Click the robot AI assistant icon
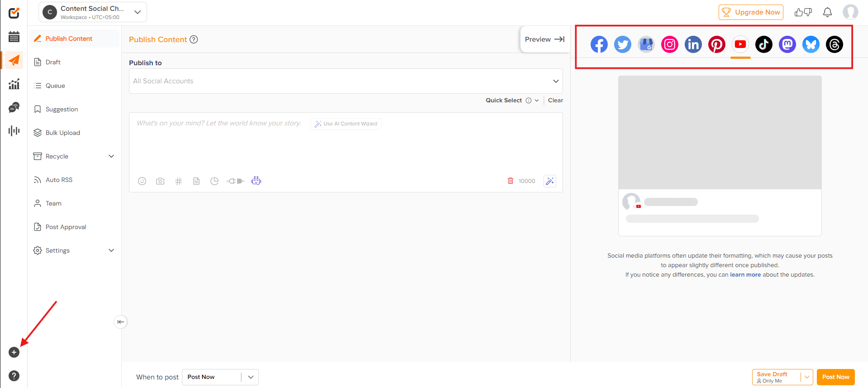The width and height of the screenshot is (868, 388). coord(256,181)
